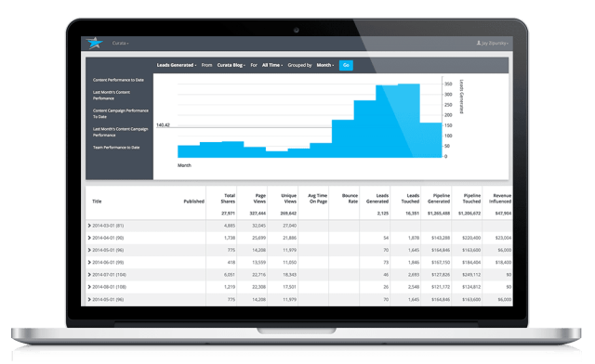The image size is (595, 364).
Task: Click the 4,885 total shares cell
Action: pyautogui.click(x=230, y=226)
